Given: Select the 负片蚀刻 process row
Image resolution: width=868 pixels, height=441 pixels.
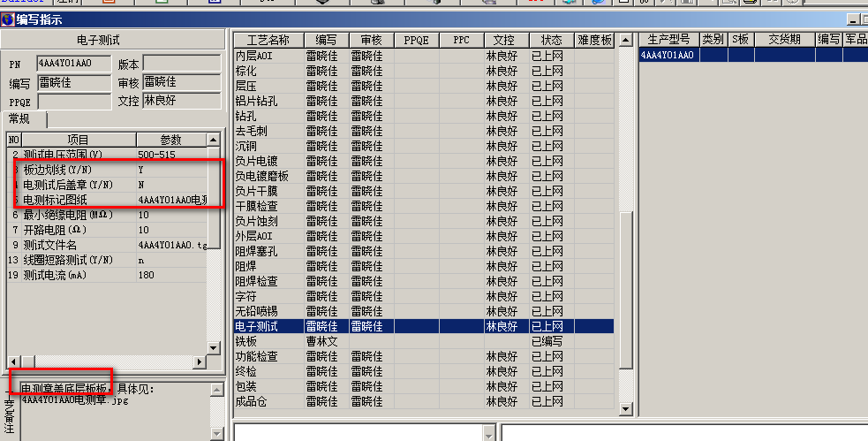Looking at the screenshot, I should coord(424,221).
